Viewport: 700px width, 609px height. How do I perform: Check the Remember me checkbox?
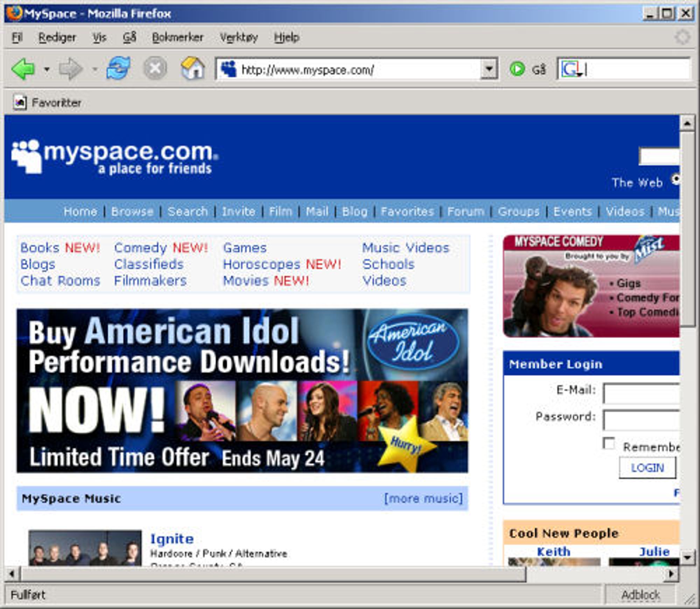pyautogui.click(x=609, y=443)
